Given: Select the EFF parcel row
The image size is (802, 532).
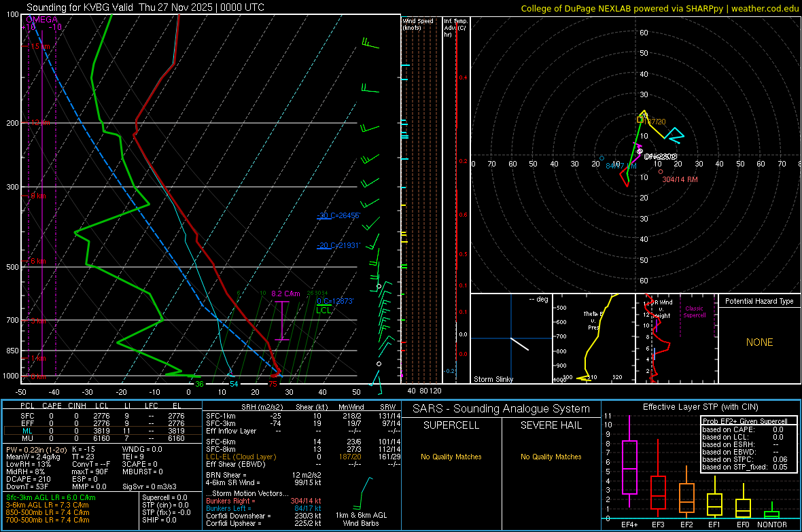Looking at the screenshot, I should tap(103, 423).
